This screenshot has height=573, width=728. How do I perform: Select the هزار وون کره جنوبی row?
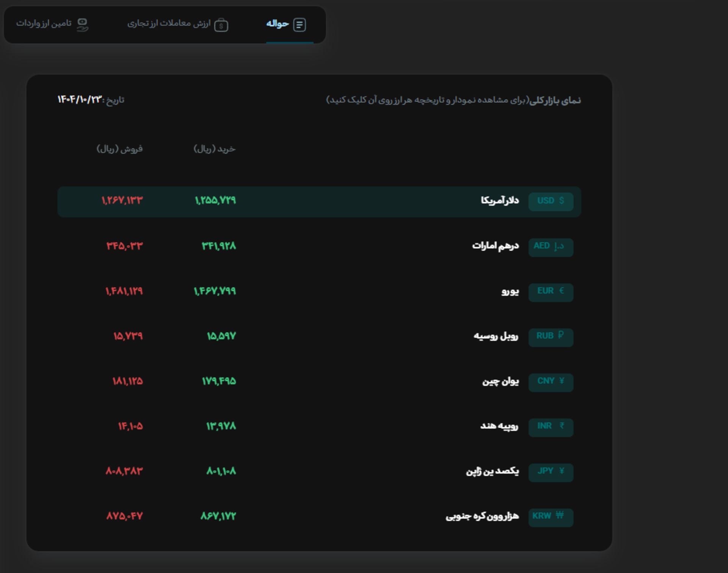482,516
